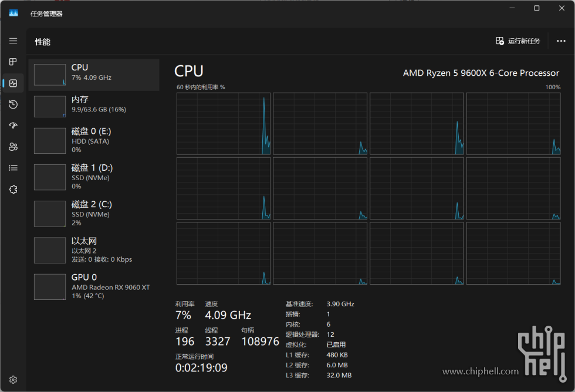575x392 pixels.
Task: Open the Services page puzzle icon
Action: (13, 189)
